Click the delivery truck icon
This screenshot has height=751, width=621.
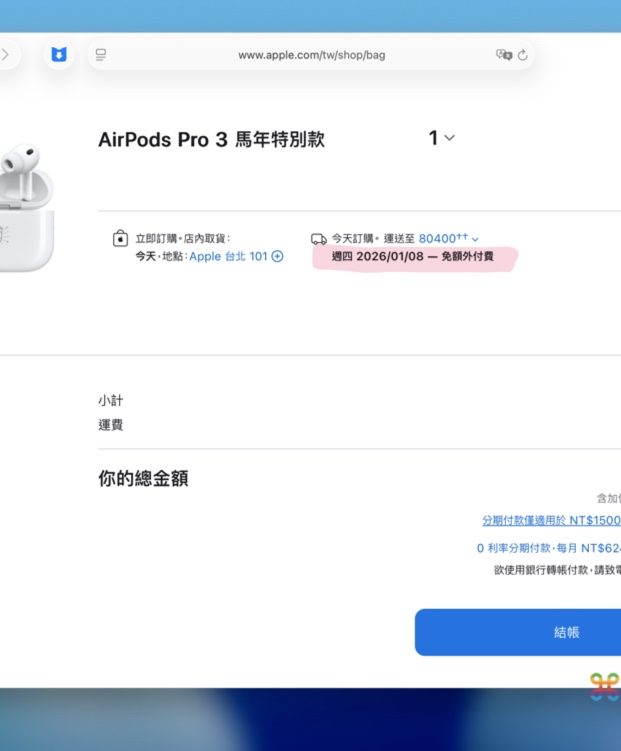point(319,239)
